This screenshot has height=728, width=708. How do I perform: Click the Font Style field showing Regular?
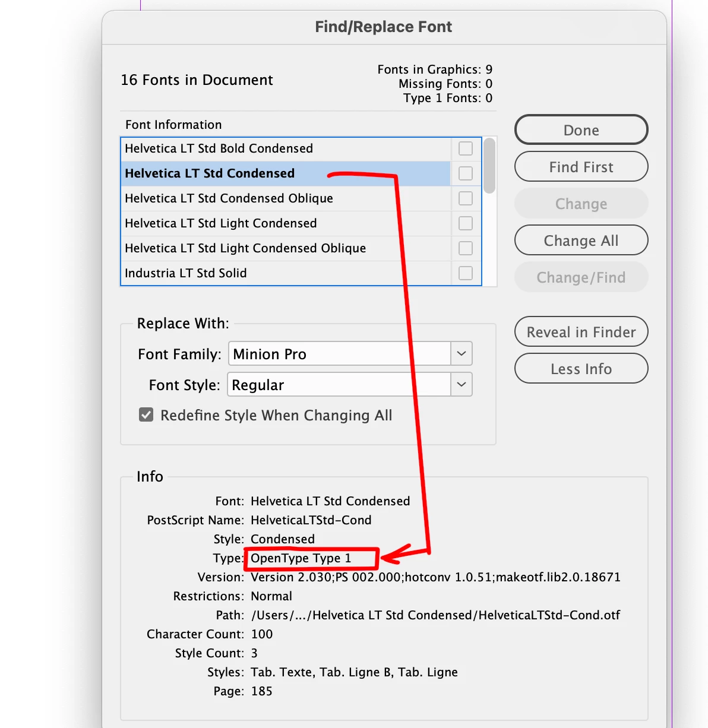(x=340, y=385)
